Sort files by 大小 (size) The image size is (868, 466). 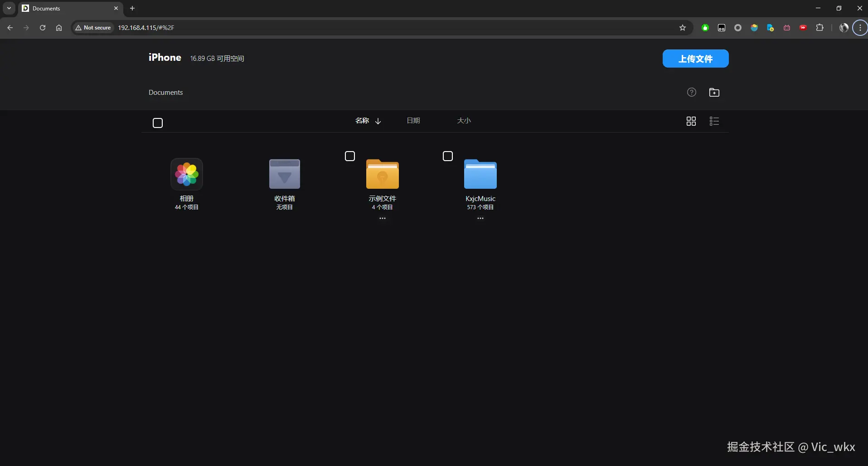click(464, 121)
